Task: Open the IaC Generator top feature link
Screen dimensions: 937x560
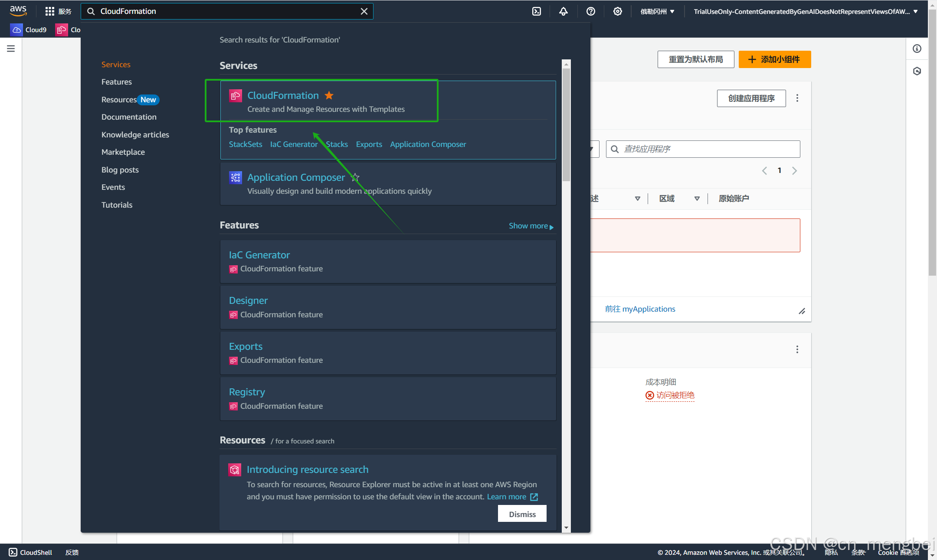Action: (294, 144)
